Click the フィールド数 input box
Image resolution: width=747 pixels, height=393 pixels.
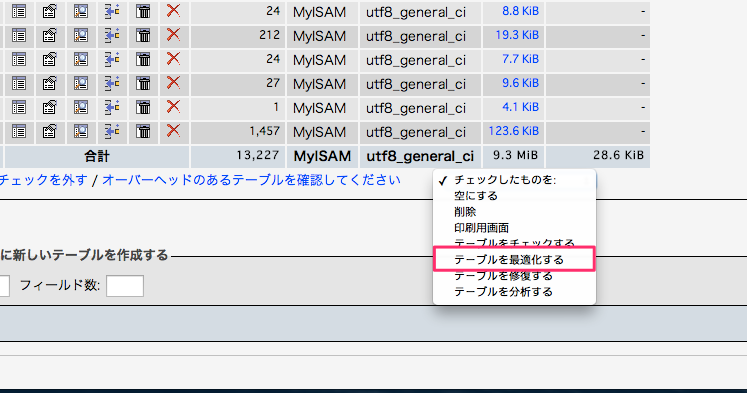click(125, 286)
